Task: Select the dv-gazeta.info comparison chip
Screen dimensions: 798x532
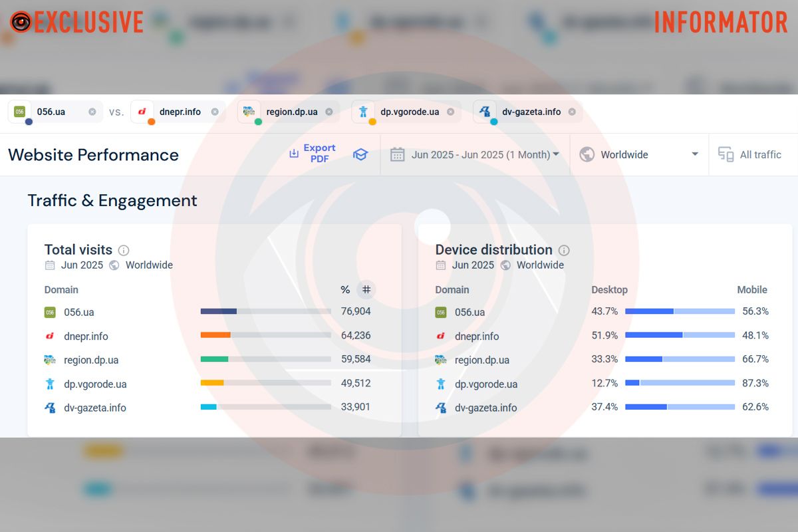Action: (x=531, y=112)
